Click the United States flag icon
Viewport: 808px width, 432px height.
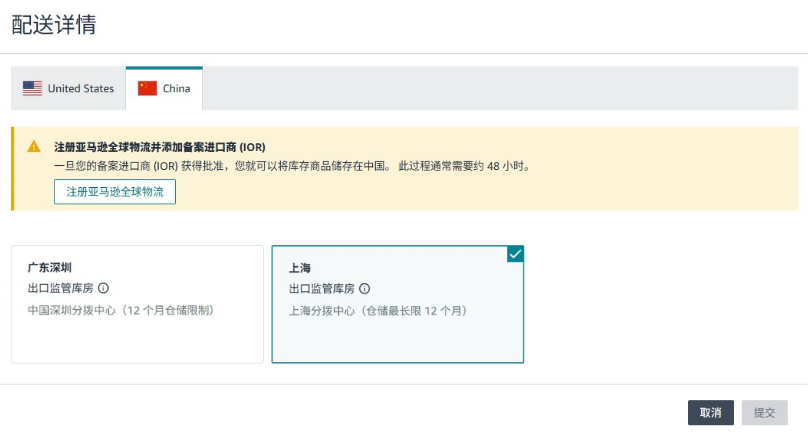32,89
